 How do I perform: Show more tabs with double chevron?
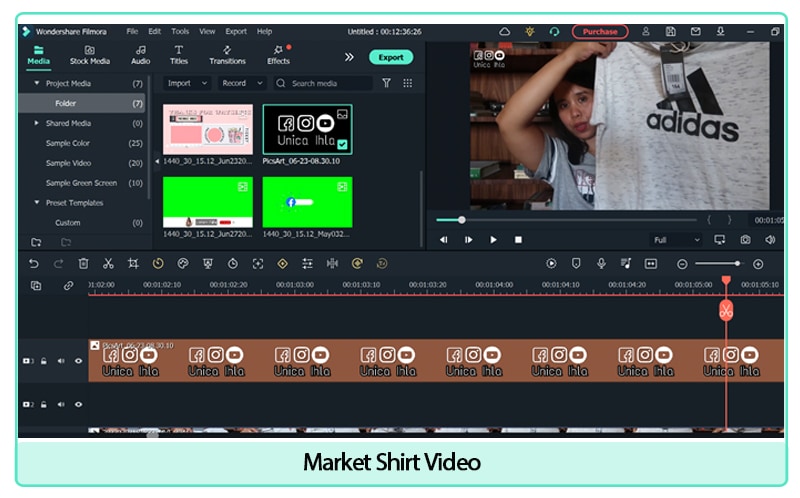tap(349, 57)
